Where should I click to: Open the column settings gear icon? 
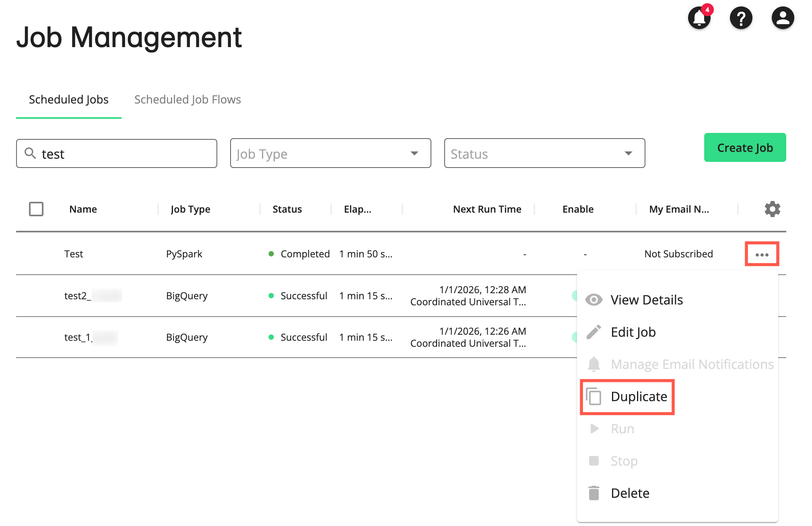click(x=772, y=209)
